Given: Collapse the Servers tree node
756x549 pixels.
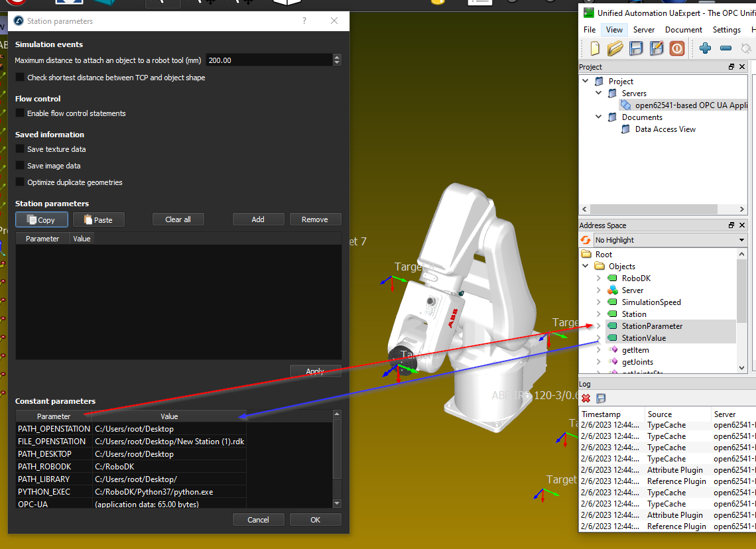Looking at the screenshot, I should tap(598, 93).
